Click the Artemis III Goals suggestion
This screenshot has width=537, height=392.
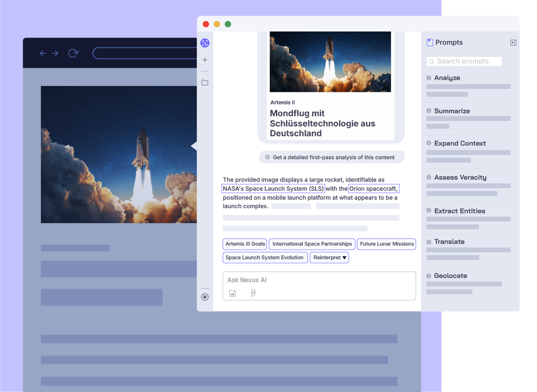tap(245, 244)
